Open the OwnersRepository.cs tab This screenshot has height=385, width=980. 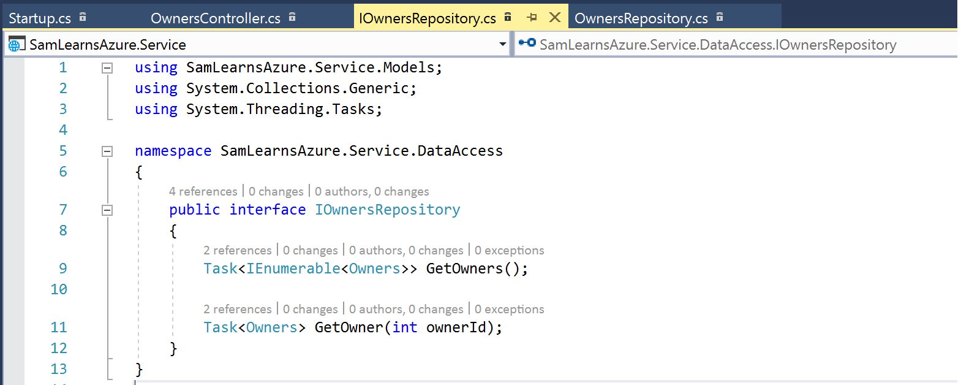click(641, 18)
